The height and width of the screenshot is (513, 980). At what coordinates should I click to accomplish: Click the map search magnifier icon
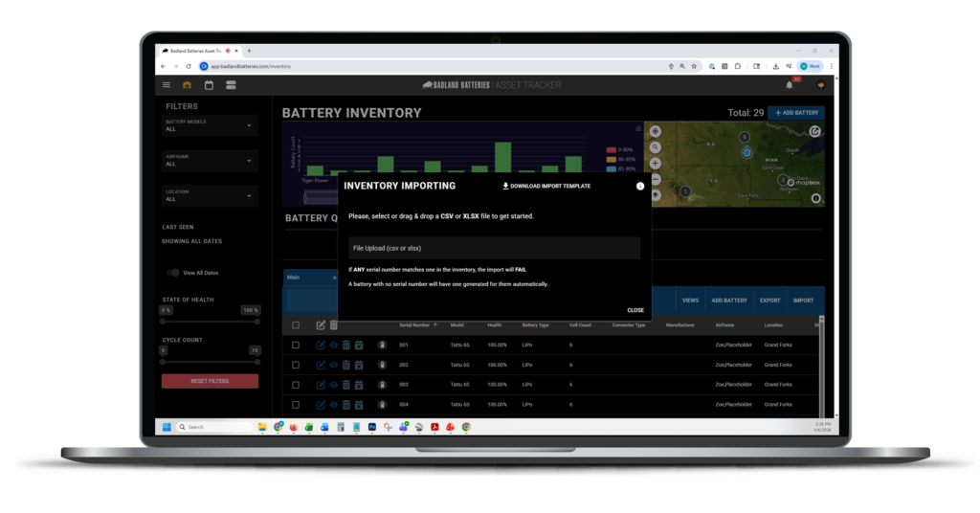coord(655,147)
